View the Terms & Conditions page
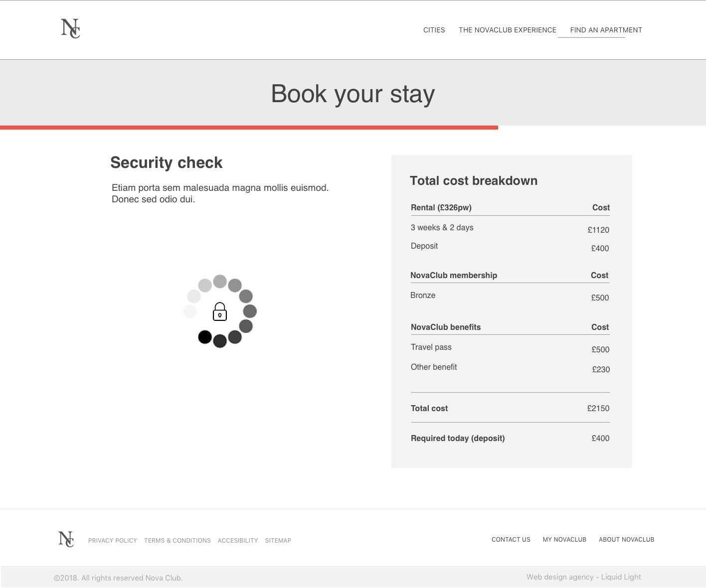Image resolution: width=706 pixels, height=588 pixels. [x=177, y=541]
